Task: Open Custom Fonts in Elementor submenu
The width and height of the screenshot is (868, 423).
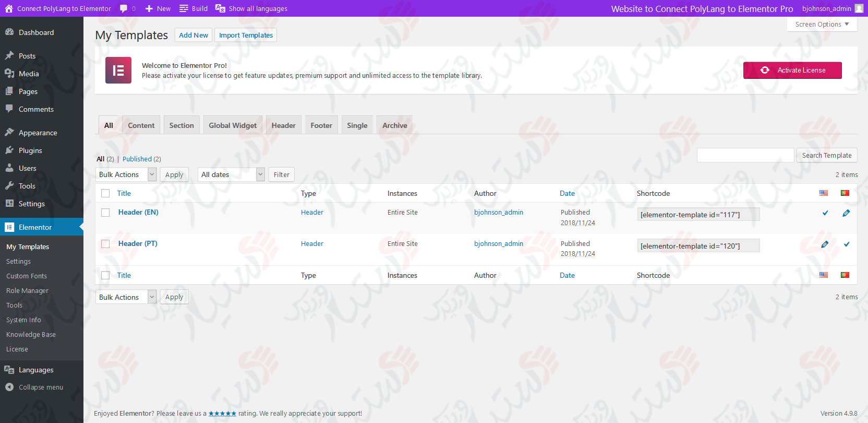Action: [27, 276]
